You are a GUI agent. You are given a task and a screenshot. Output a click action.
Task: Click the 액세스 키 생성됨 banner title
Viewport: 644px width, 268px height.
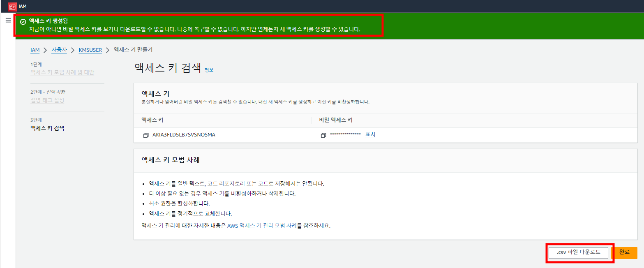48,21
